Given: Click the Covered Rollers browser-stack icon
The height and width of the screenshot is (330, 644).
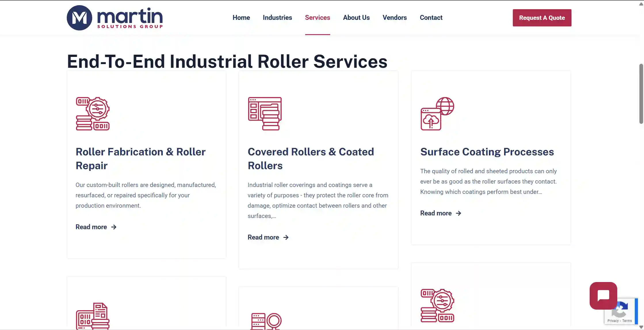Looking at the screenshot, I should point(265,114).
